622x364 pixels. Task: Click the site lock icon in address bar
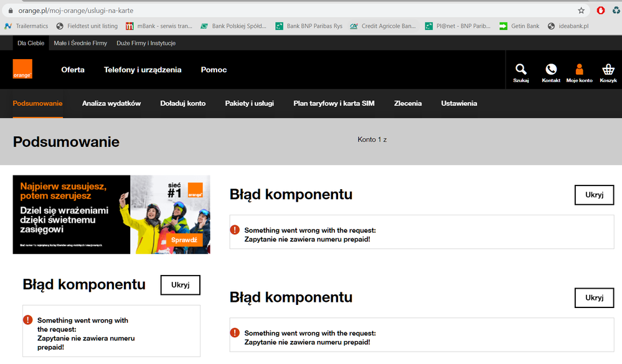pos(11,11)
